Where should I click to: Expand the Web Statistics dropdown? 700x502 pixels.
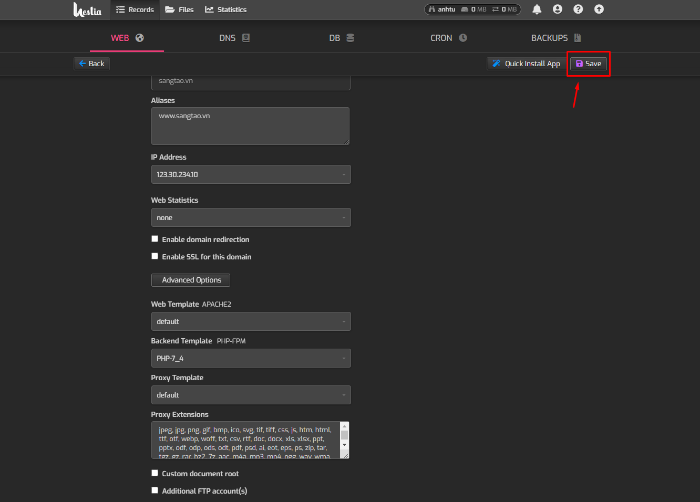[250, 217]
